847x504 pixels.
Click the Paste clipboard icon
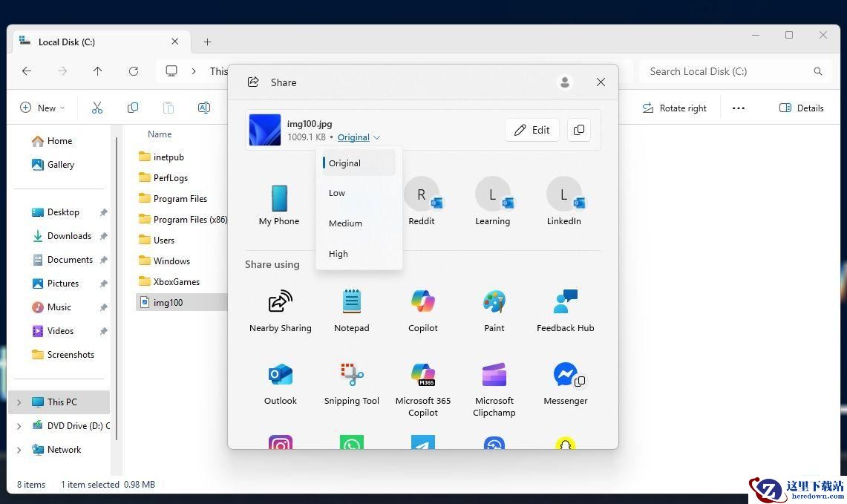click(169, 108)
